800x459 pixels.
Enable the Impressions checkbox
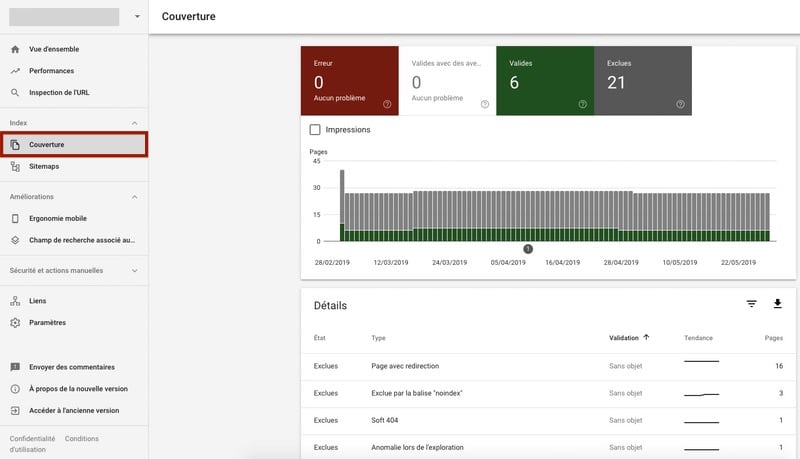coord(316,130)
